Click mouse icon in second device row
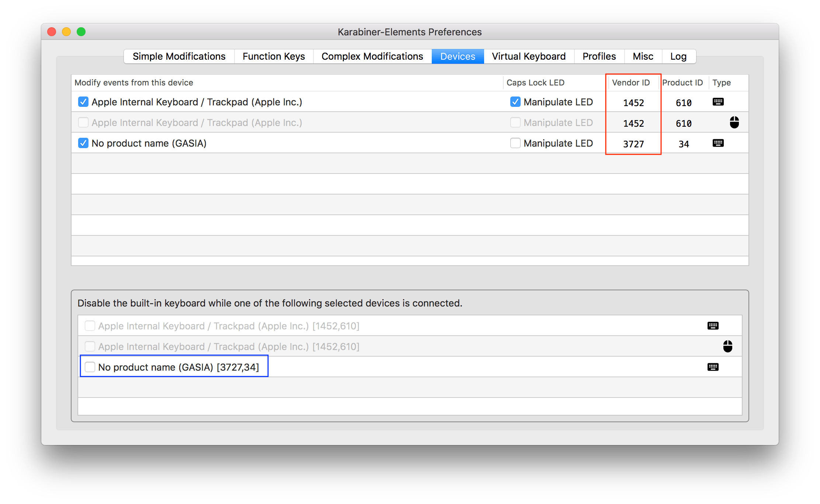The image size is (820, 504). coord(734,123)
